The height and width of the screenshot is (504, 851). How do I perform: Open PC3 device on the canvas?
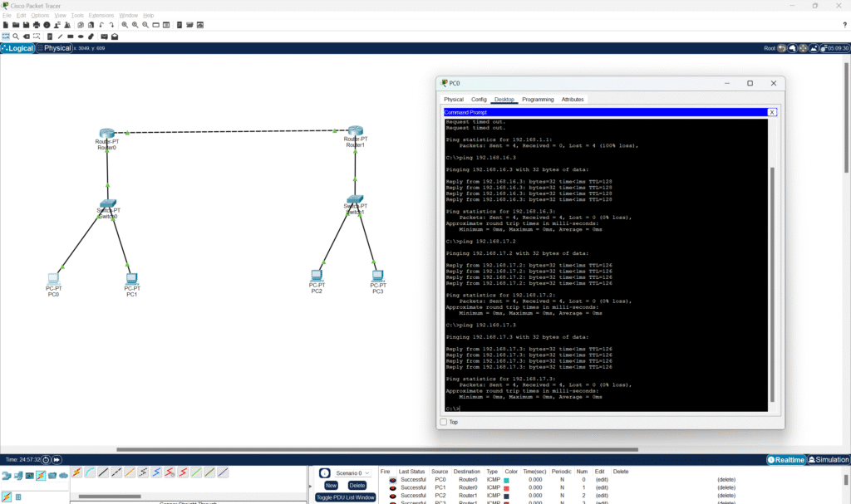[378, 276]
